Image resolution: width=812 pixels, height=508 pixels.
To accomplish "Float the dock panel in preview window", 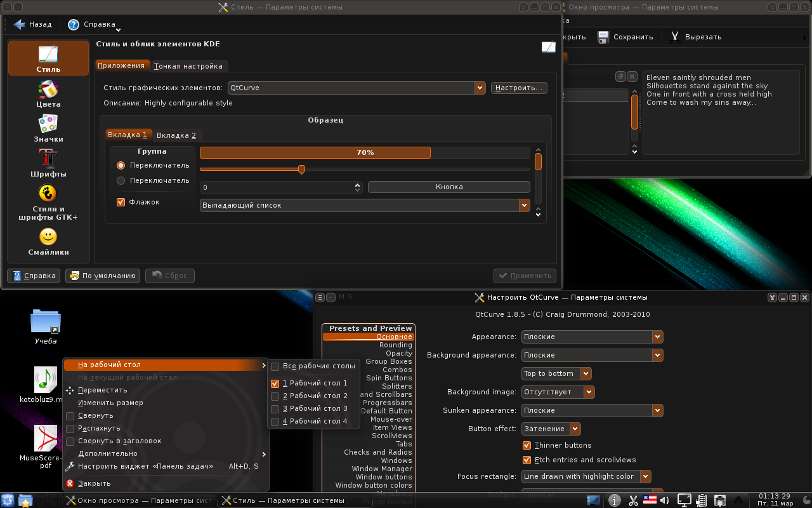I will [621, 76].
